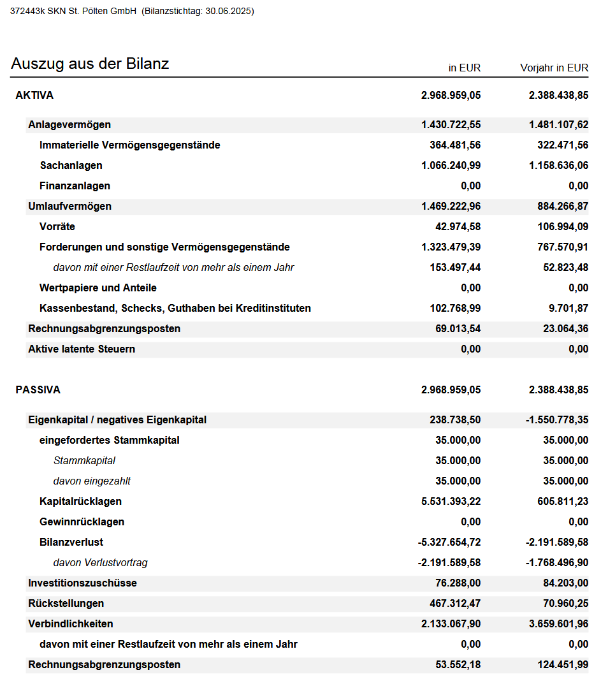The height and width of the screenshot is (700, 601).
Task: Click the 'davon Verlustvortrag' italic sub-row label
Action: click(100, 563)
